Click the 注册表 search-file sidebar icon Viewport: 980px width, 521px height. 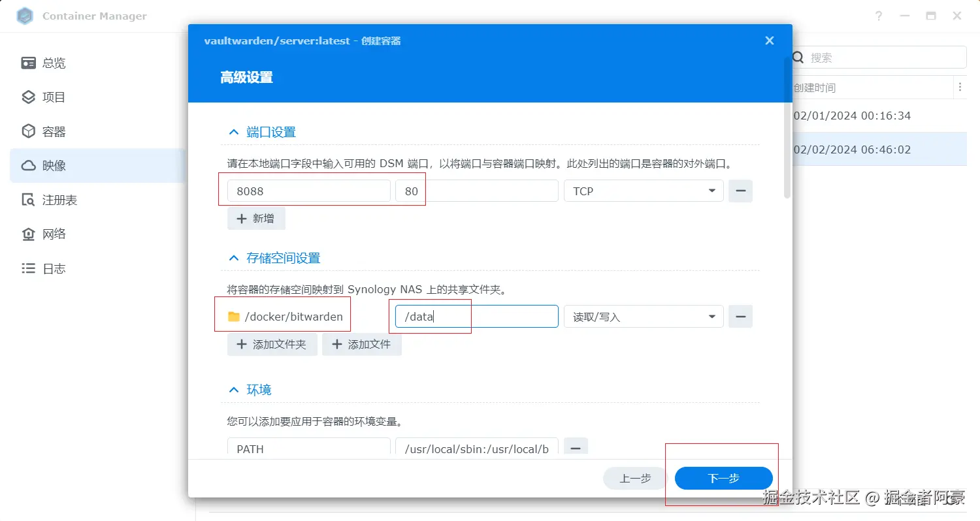[x=28, y=200]
